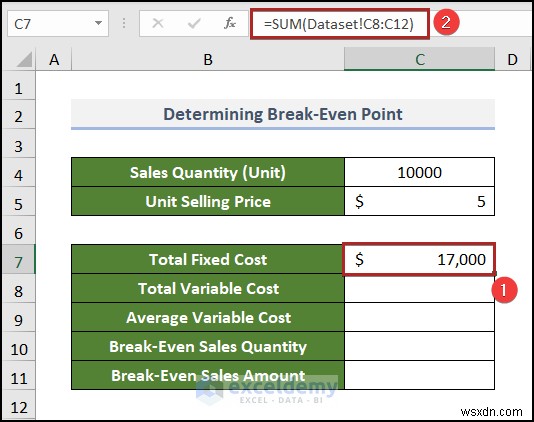Select the empty Break-Even Sales Quantity value cell
534x422 pixels.
tap(420, 346)
